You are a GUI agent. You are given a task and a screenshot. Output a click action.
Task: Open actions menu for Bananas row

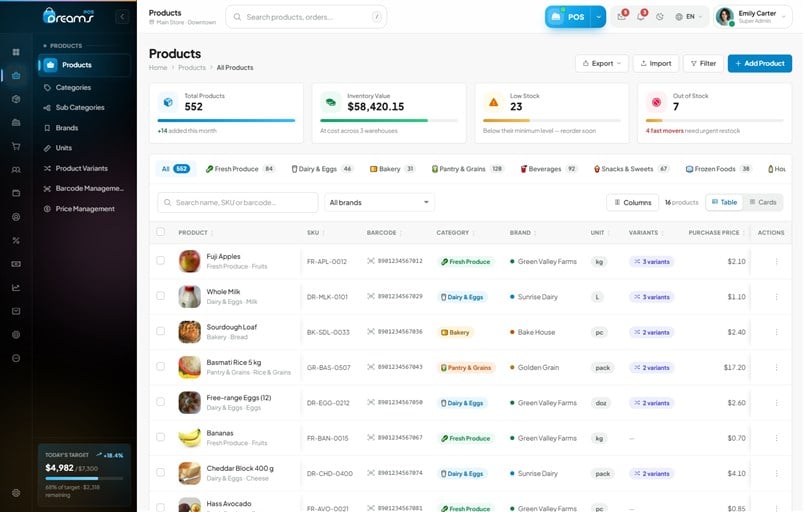coord(776,438)
